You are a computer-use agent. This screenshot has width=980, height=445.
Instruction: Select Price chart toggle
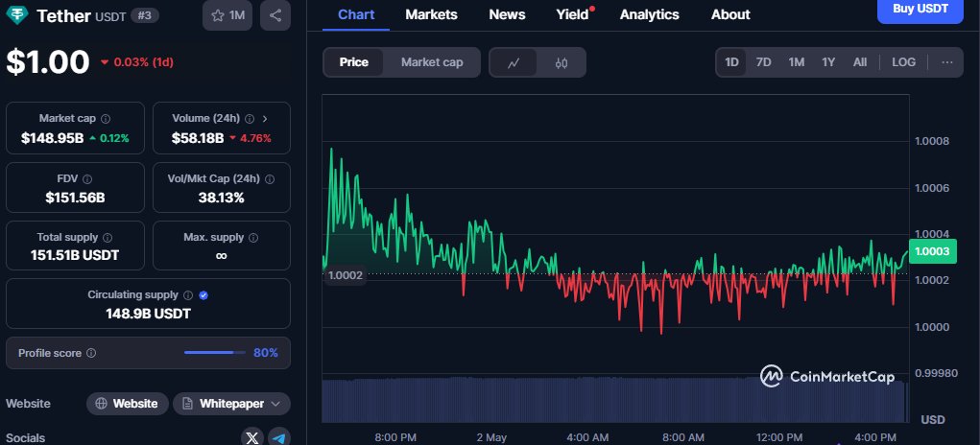[354, 62]
